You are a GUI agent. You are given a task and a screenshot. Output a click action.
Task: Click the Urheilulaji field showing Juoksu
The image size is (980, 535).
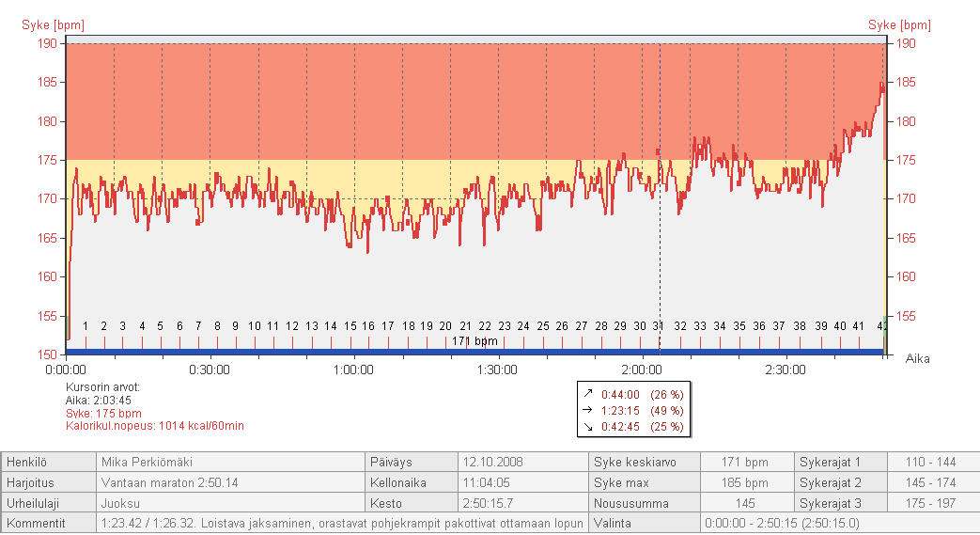click(228, 503)
